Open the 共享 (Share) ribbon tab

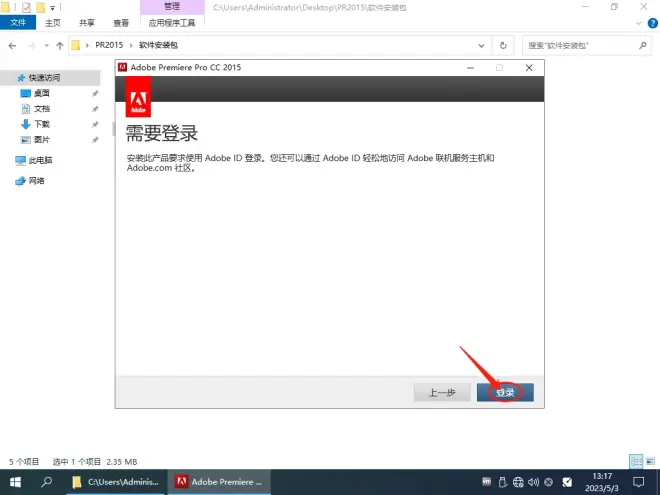click(87, 22)
